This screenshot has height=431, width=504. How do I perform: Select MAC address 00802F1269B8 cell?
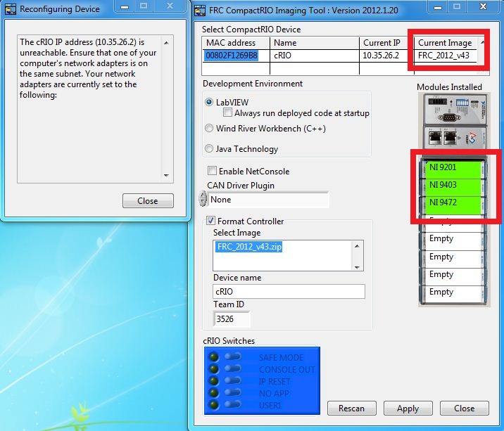(x=232, y=56)
